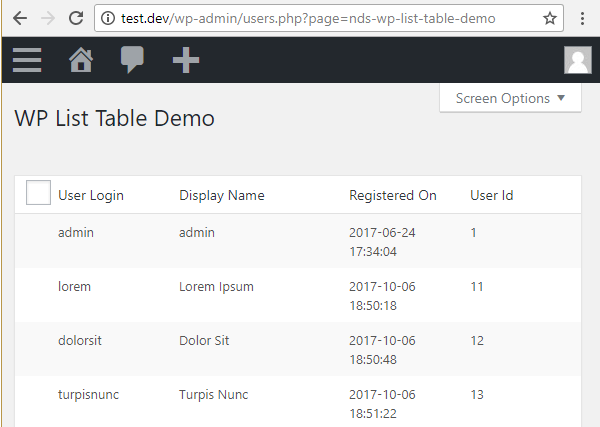The image size is (600, 427).
Task: Select the dolorsit user login cell
Action: click(80, 341)
